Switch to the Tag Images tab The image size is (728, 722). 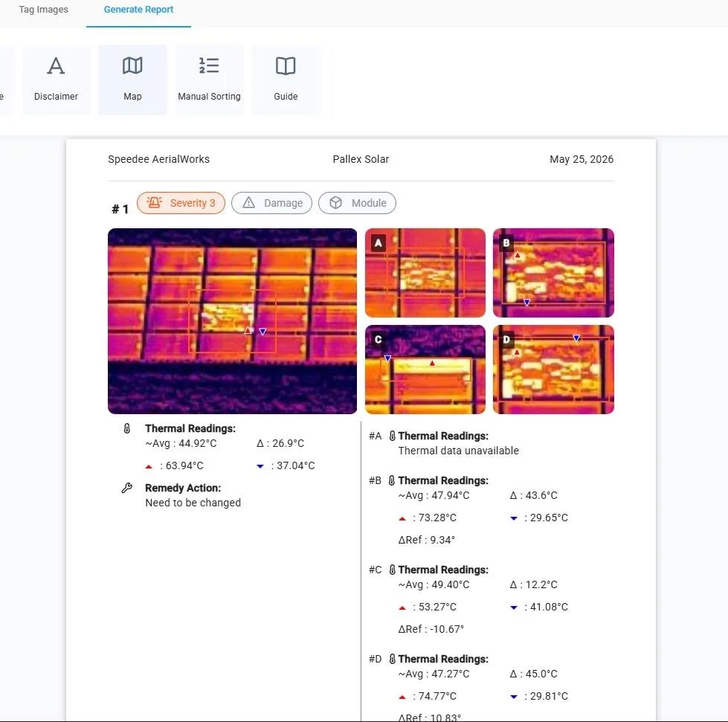tap(43, 9)
